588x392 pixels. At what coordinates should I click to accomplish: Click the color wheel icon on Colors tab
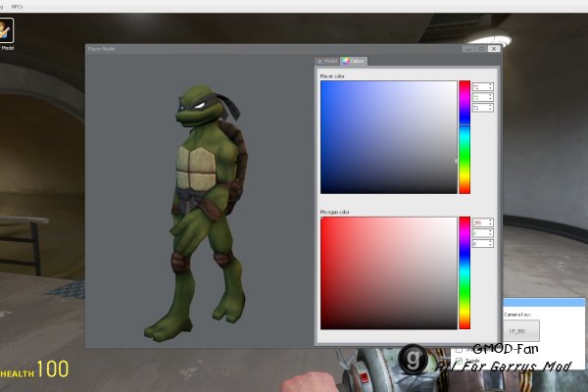point(345,61)
